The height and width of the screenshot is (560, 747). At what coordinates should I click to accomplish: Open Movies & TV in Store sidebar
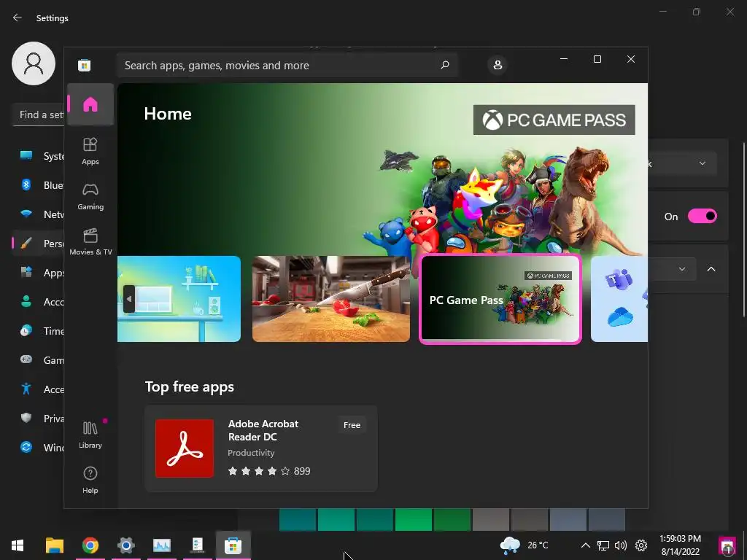(x=90, y=241)
